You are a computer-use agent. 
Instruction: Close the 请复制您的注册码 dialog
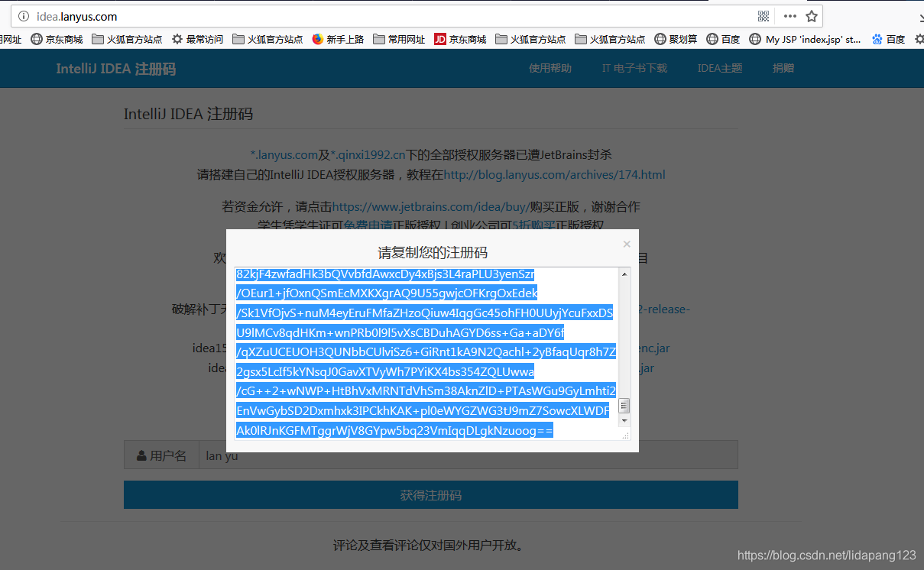tap(627, 245)
